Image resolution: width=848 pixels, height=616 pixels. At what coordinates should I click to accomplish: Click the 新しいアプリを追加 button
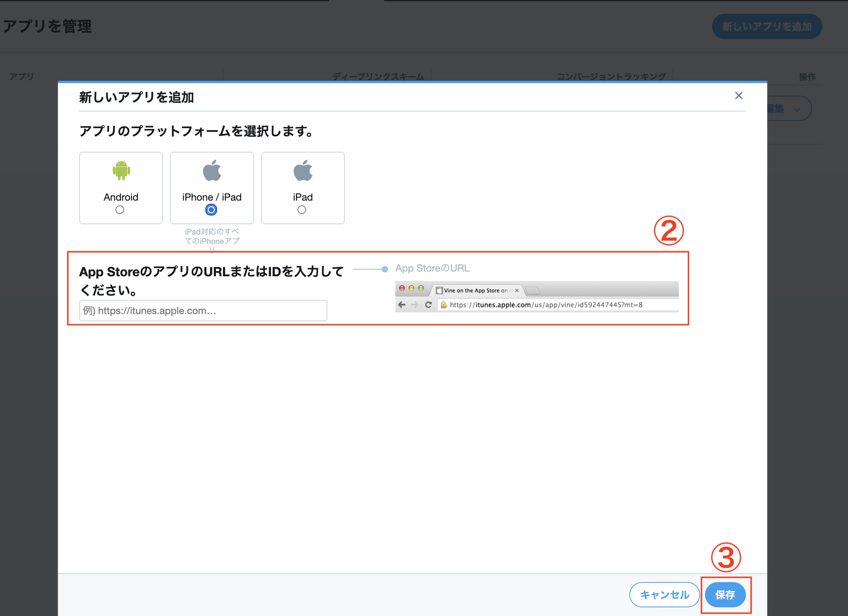pyautogui.click(x=767, y=26)
